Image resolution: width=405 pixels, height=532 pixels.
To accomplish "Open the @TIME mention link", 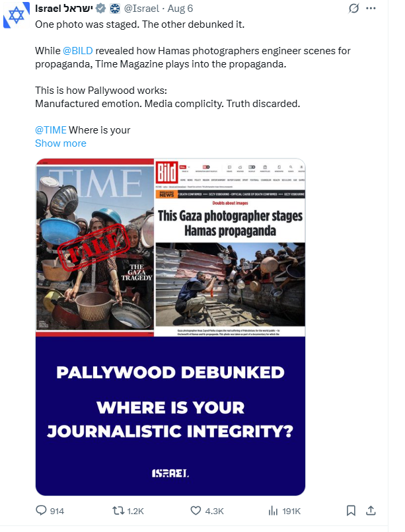I will pyautogui.click(x=51, y=130).
